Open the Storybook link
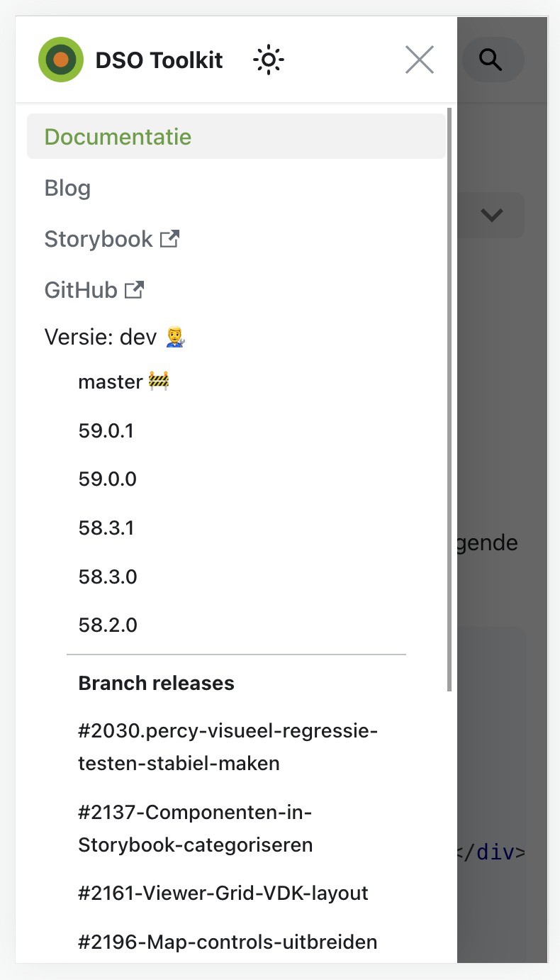The height and width of the screenshot is (980, 560). tap(99, 240)
